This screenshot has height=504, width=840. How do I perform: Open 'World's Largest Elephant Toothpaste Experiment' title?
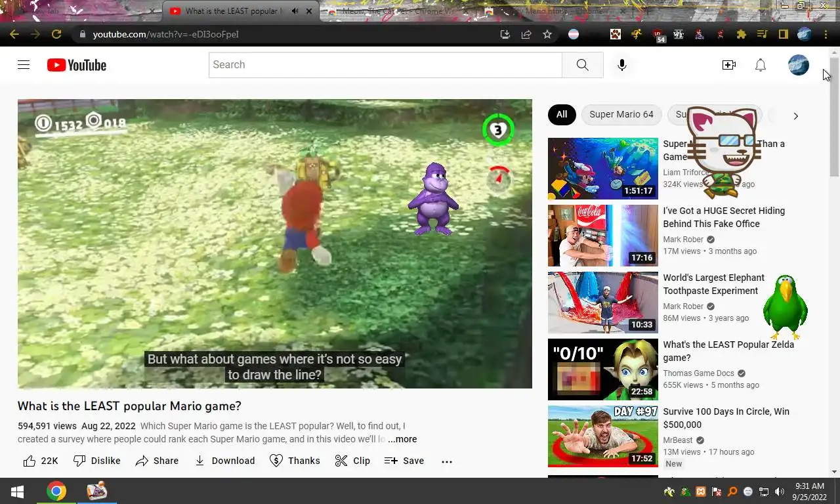tap(713, 284)
